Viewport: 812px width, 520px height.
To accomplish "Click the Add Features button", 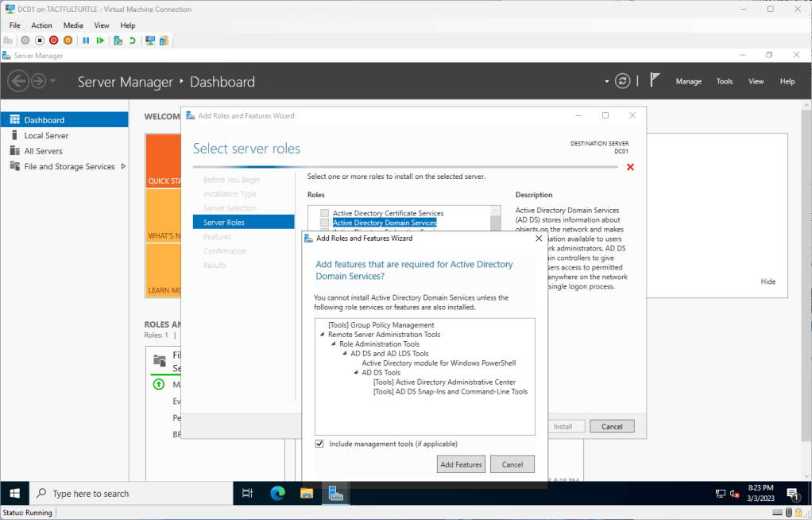I will [461, 464].
